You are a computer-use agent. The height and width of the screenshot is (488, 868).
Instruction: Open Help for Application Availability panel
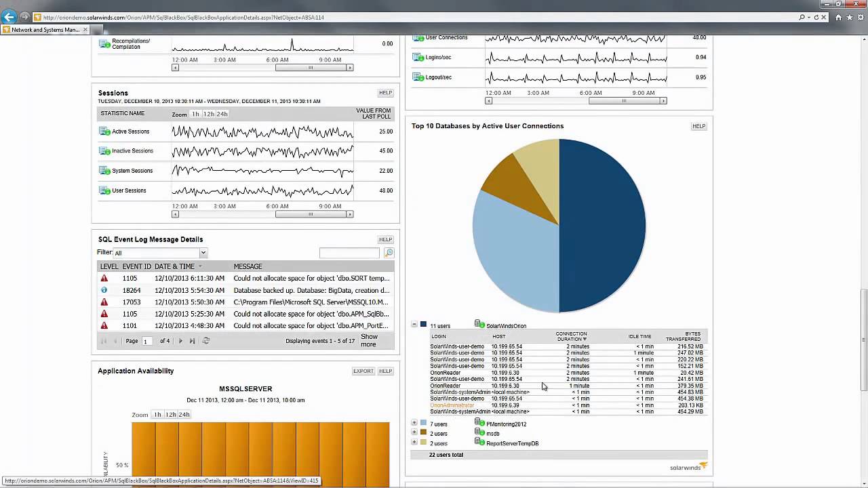pos(385,371)
